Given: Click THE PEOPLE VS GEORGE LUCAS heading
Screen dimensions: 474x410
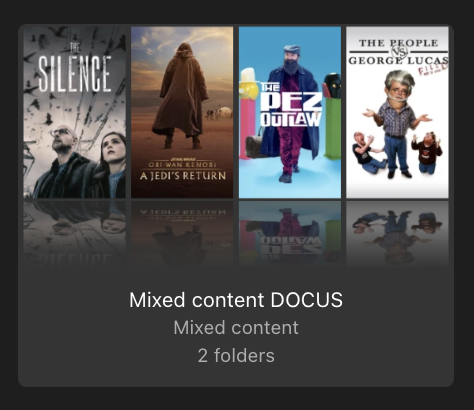Looking at the screenshot, I should [398, 52].
